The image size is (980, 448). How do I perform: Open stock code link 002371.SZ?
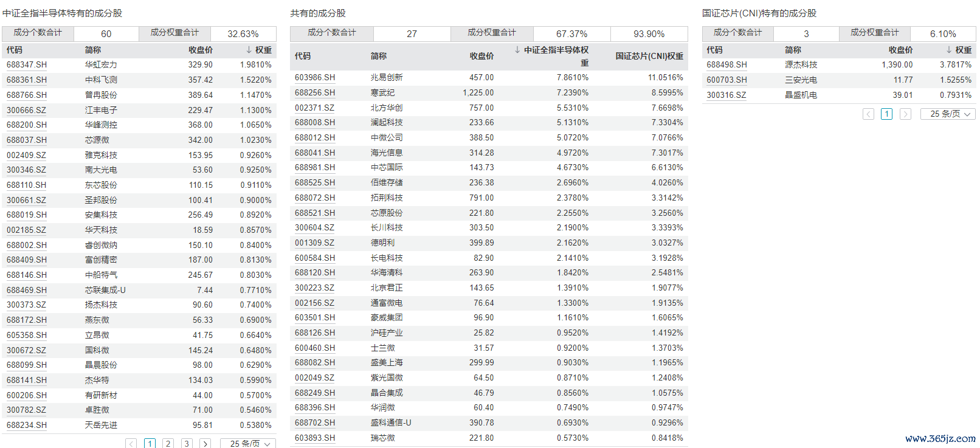pyautogui.click(x=314, y=108)
